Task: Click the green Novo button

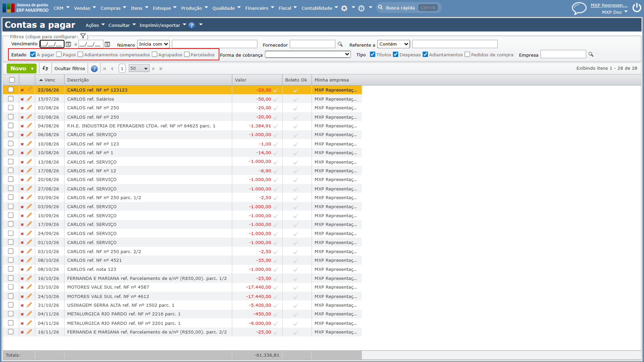Action: tap(18, 68)
